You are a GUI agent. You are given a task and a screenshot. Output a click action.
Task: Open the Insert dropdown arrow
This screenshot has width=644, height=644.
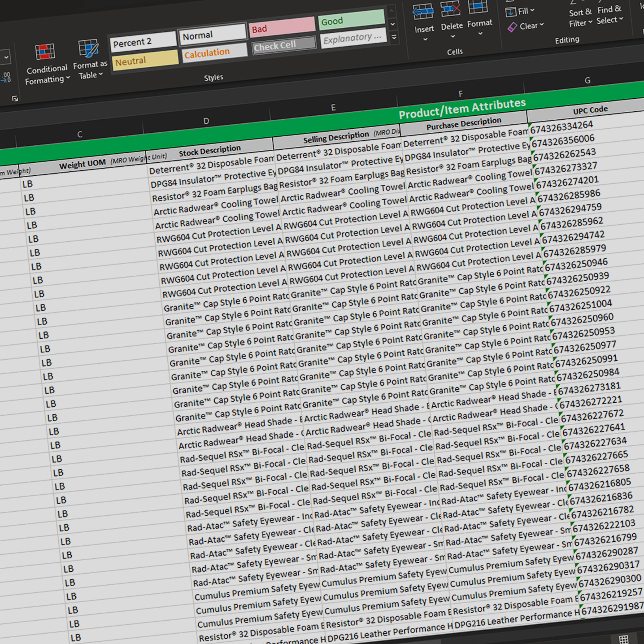(x=425, y=39)
